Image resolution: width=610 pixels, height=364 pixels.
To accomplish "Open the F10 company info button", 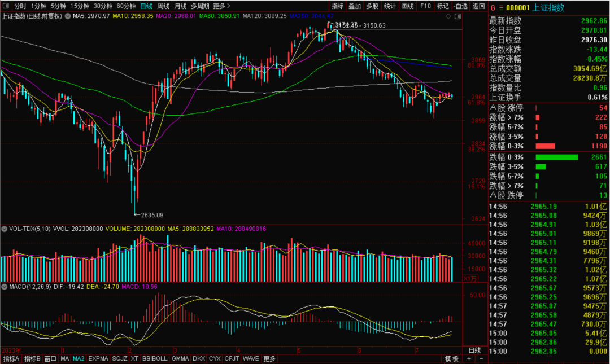I will tap(425, 6).
